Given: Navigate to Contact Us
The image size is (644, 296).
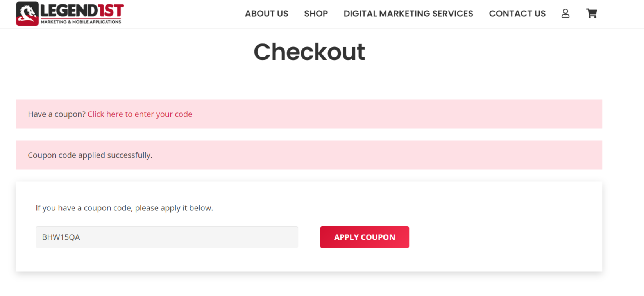Looking at the screenshot, I should pyautogui.click(x=517, y=14).
